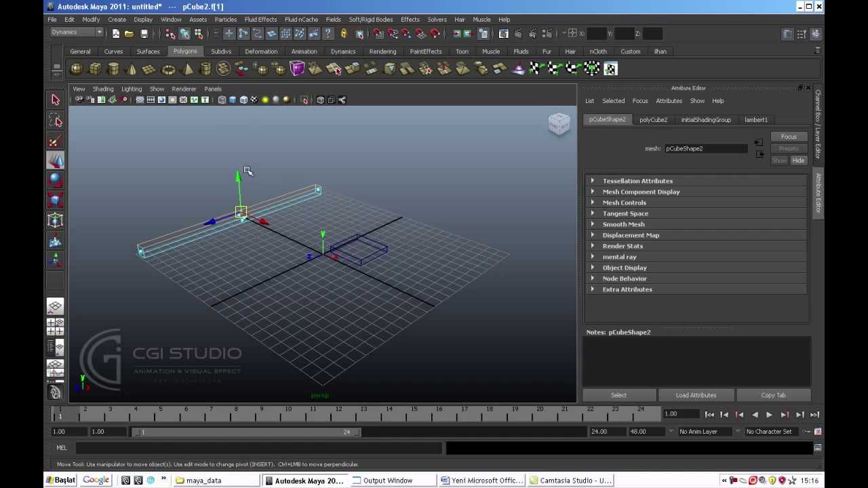Click the Focus button
Viewport: 868px width, 488px height.
(x=789, y=137)
